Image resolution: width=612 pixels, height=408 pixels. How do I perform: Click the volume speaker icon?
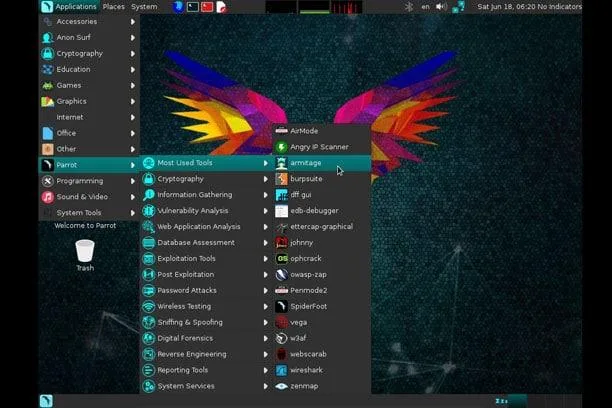[x=441, y=7]
